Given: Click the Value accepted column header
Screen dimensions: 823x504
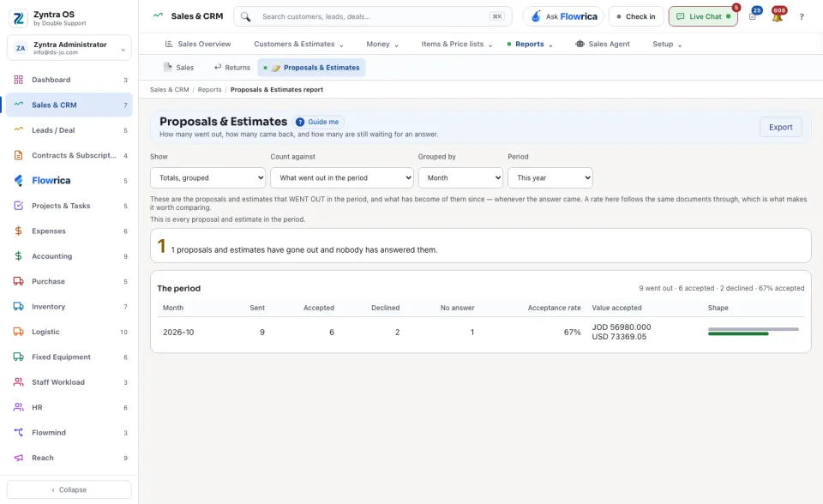Looking at the screenshot, I should [616, 309].
